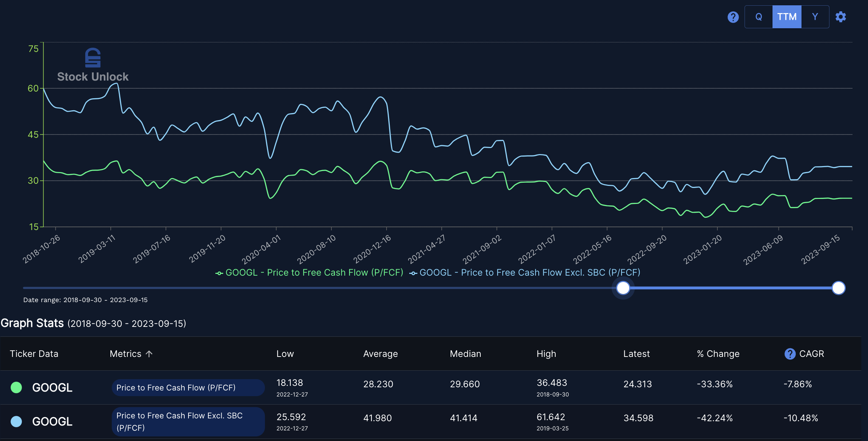868x441 pixels.
Task: Select the TTM period tab
Action: (x=787, y=17)
